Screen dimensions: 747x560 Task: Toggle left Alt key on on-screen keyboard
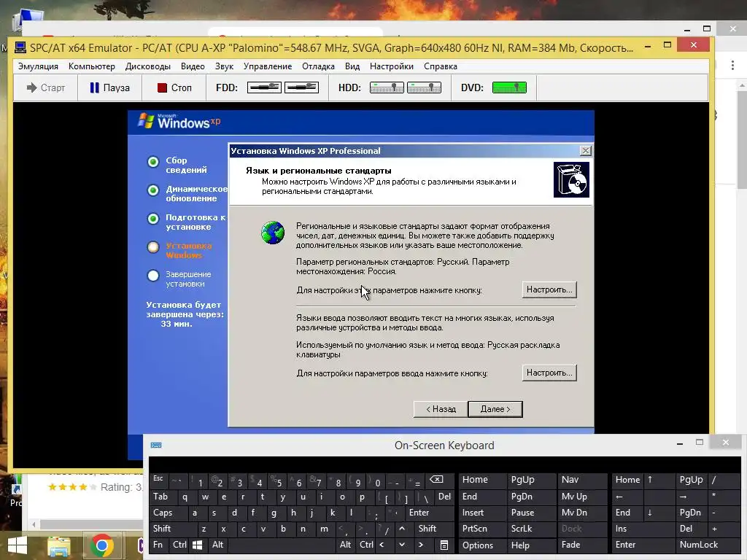[218, 545]
